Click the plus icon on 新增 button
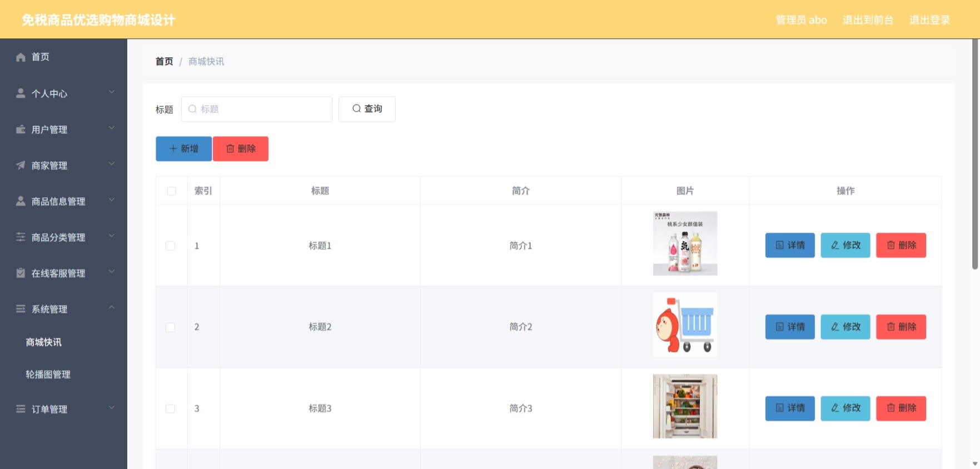The image size is (980, 469). pyautogui.click(x=173, y=149)
